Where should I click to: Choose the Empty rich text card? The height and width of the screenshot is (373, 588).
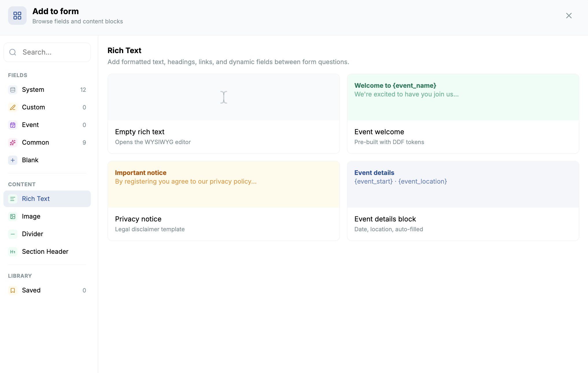point(224,114)
